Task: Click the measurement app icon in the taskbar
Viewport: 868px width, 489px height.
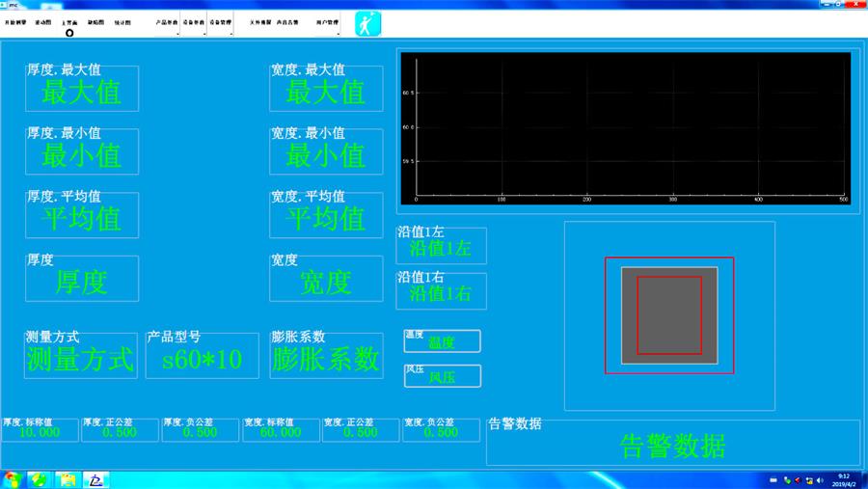Action: pos(95,478)
